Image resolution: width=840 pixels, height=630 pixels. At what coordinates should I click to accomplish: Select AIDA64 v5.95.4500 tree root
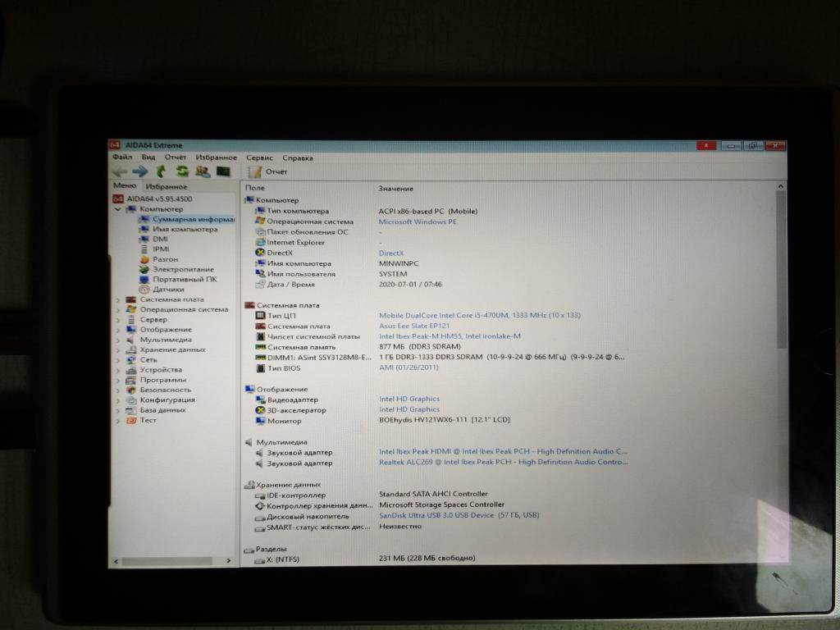[159, 199]
